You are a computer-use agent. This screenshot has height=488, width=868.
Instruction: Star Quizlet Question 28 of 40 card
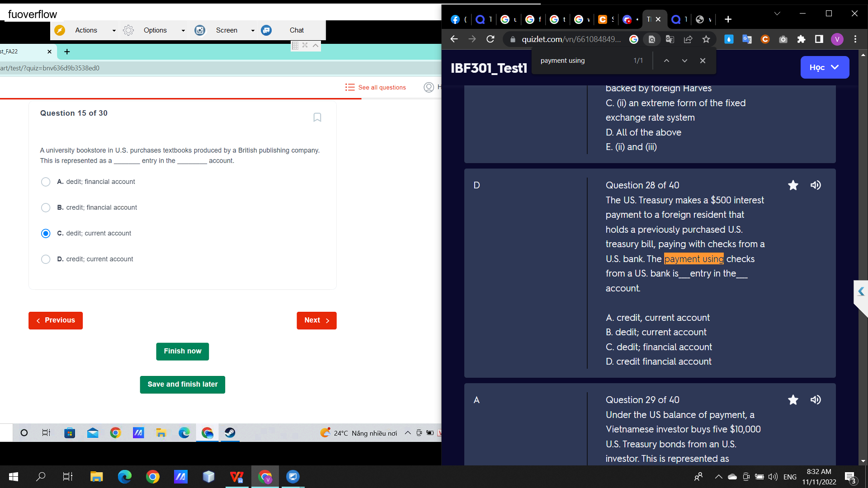[x=793, y=185]
